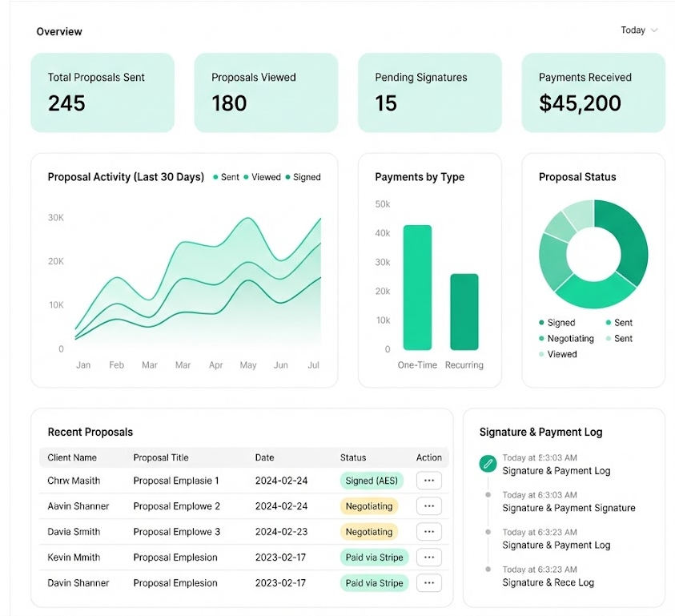The image size is (675, 616).
Task: Click the Recent Proposals heading
Action: [90, 432]
